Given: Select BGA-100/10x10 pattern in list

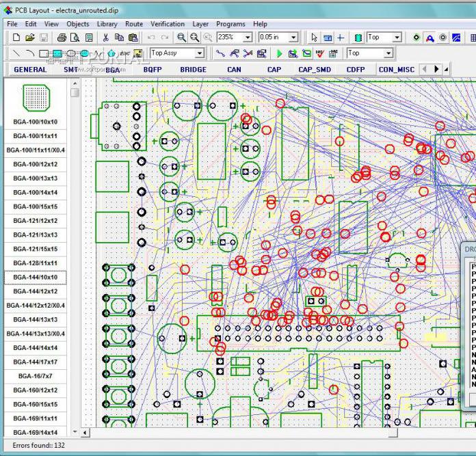Looking at the screenshot, I should 35,122.
